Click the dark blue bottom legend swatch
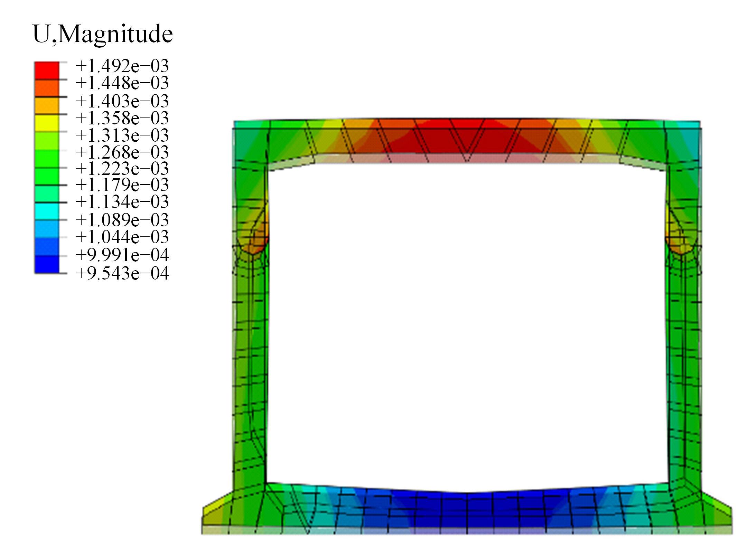The image size is (756, 556). tap(46, 264)
